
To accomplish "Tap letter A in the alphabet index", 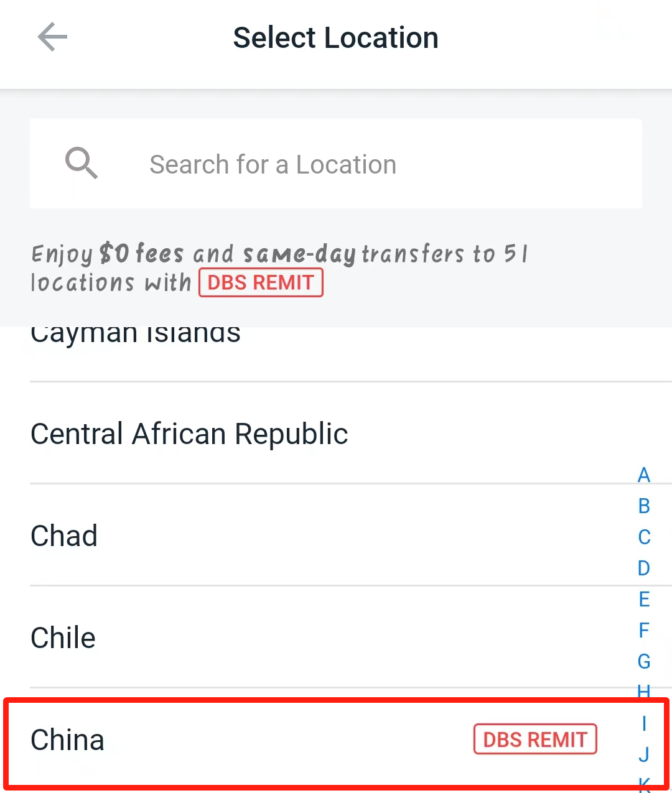I will (644, 476).
